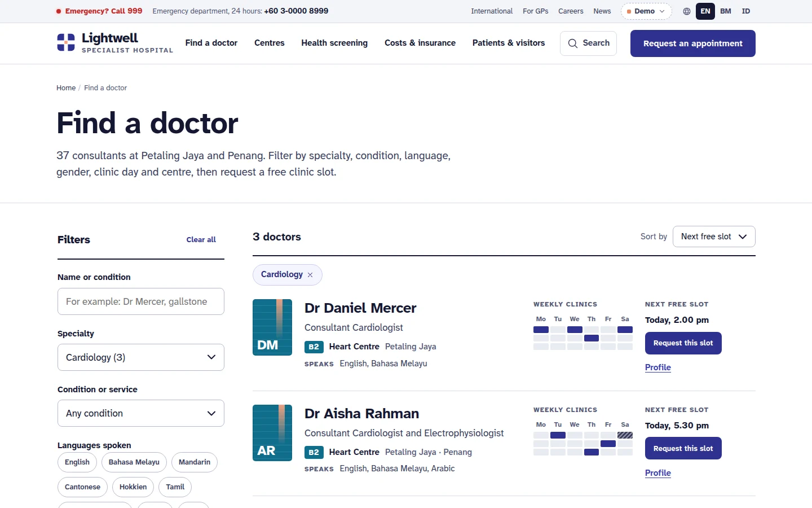Click the magnifier icon in Search
The image size is (812, 508).
click(573, 43)
